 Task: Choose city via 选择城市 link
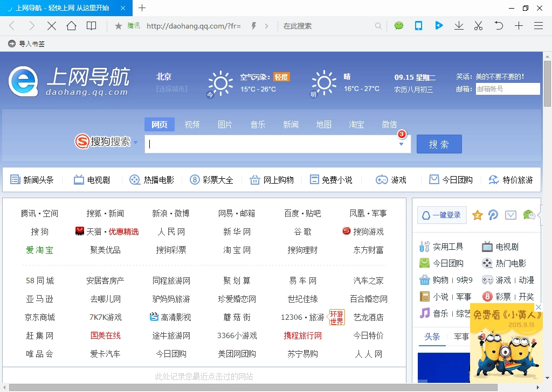172,89
